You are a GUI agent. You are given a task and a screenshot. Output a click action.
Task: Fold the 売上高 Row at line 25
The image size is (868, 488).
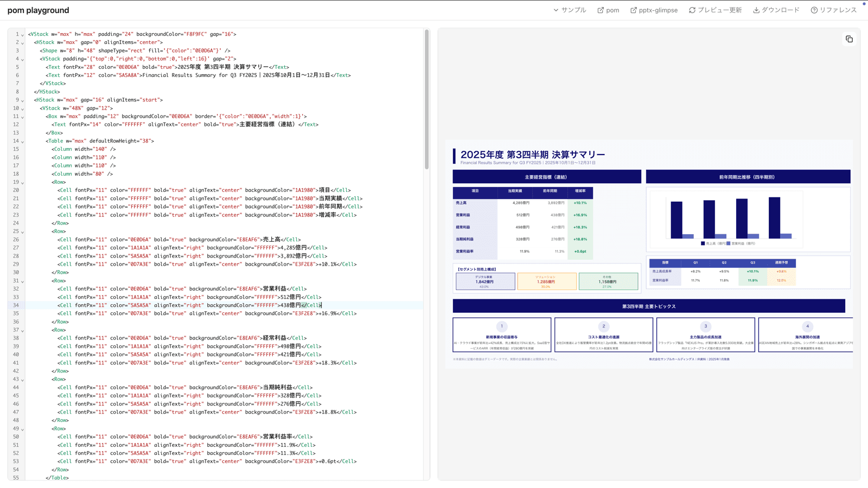tap(22, 232)
